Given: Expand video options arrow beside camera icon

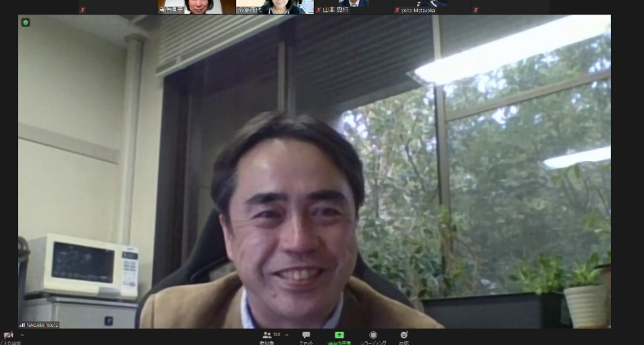Looking at the screenshot, I should pyautogui.click(x=22, y=335).
